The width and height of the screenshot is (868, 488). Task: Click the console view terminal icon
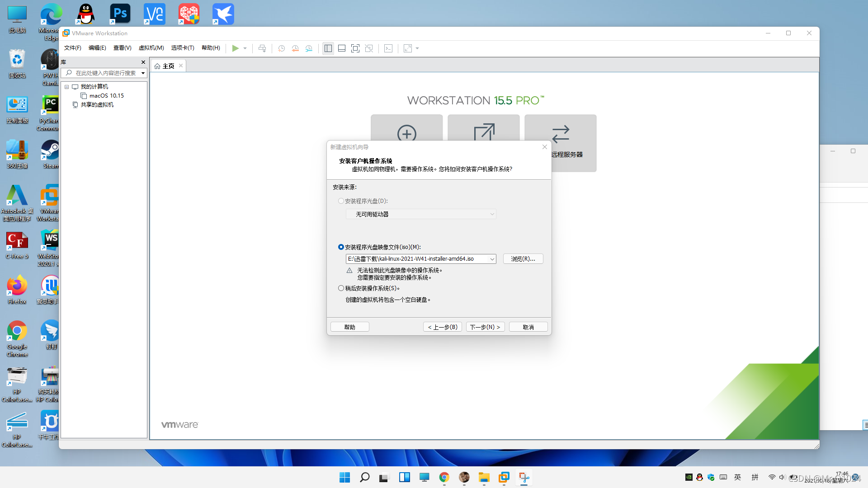[388, 48]
